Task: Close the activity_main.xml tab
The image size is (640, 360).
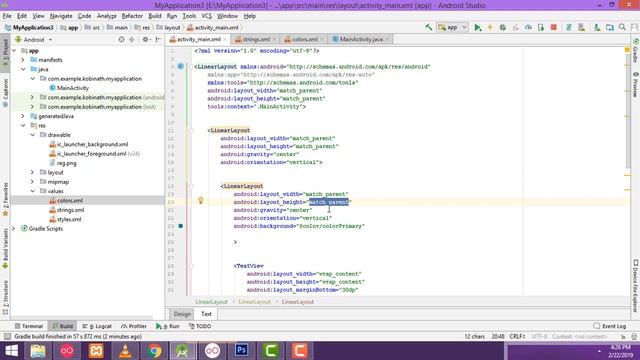Action: click(225, 40)
